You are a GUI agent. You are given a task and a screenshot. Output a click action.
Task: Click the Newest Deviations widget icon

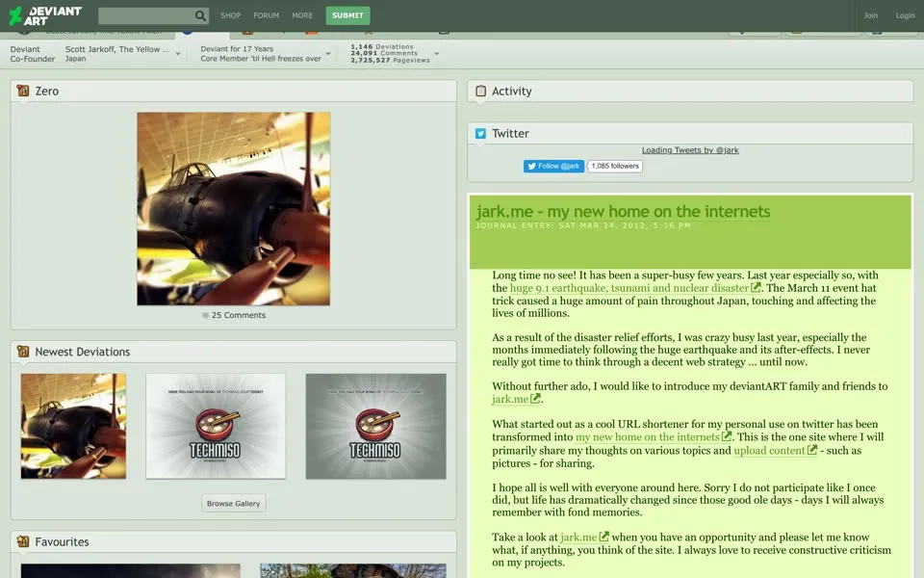[x=23, y=352]
